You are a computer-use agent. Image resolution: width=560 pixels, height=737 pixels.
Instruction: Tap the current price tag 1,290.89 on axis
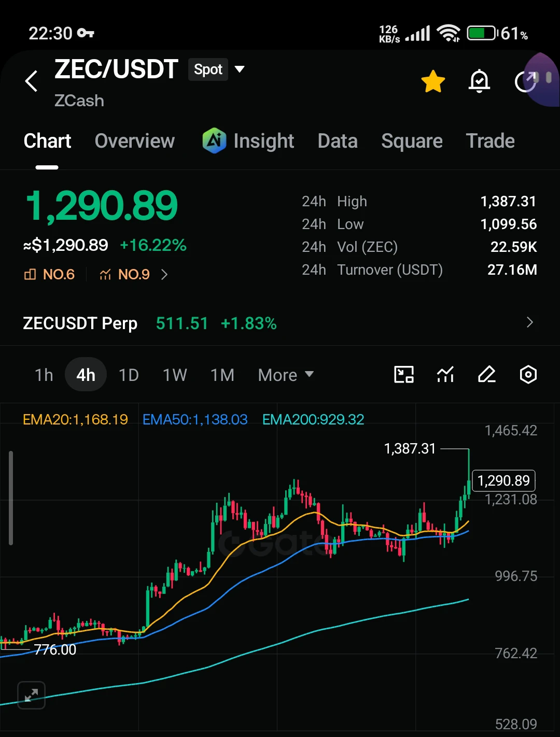point(503,481)
